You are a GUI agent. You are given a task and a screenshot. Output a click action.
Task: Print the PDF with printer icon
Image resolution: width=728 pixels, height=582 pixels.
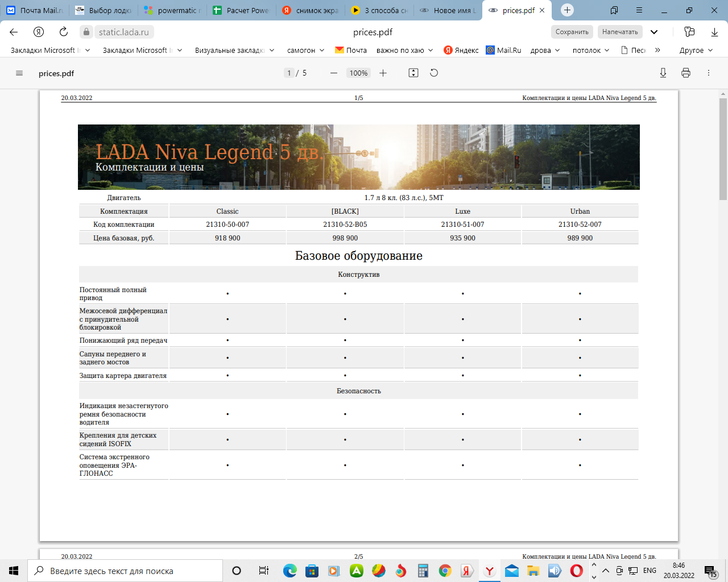coord(686,73)
